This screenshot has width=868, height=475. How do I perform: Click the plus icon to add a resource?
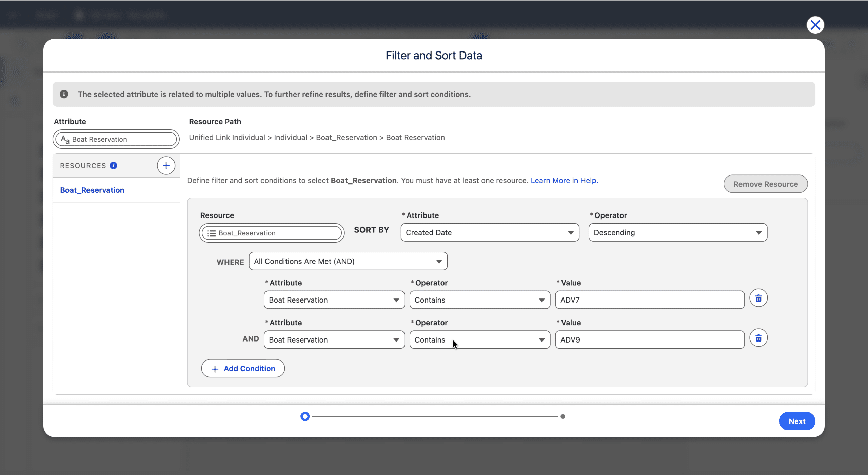click(166, 166)
